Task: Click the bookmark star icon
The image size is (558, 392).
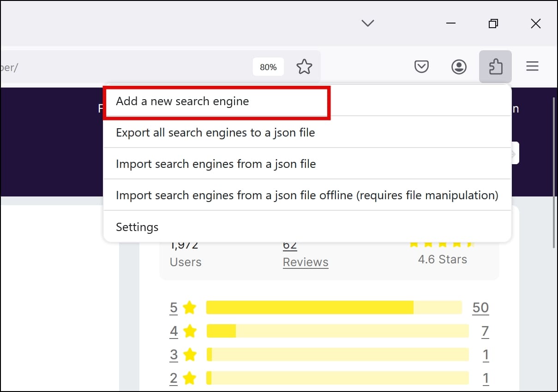Action: (x=304, y=67)
